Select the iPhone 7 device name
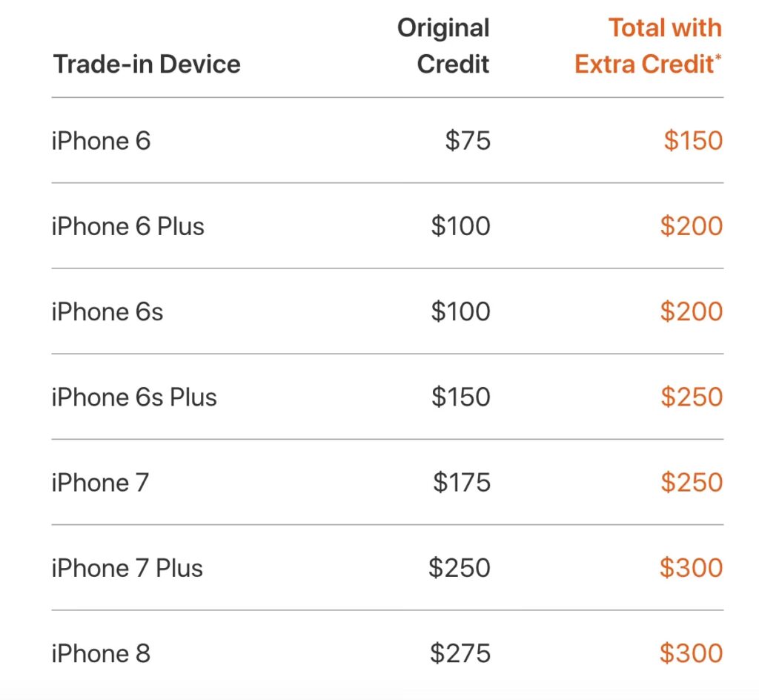 click(x=100, y=483)
